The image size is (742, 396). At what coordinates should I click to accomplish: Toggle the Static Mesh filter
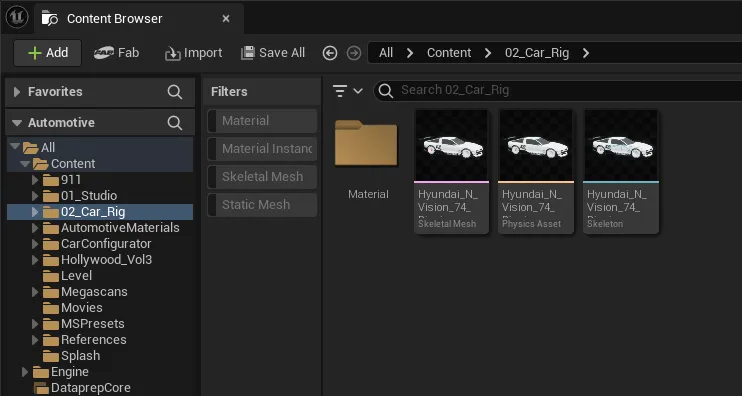tap(262, 205)
